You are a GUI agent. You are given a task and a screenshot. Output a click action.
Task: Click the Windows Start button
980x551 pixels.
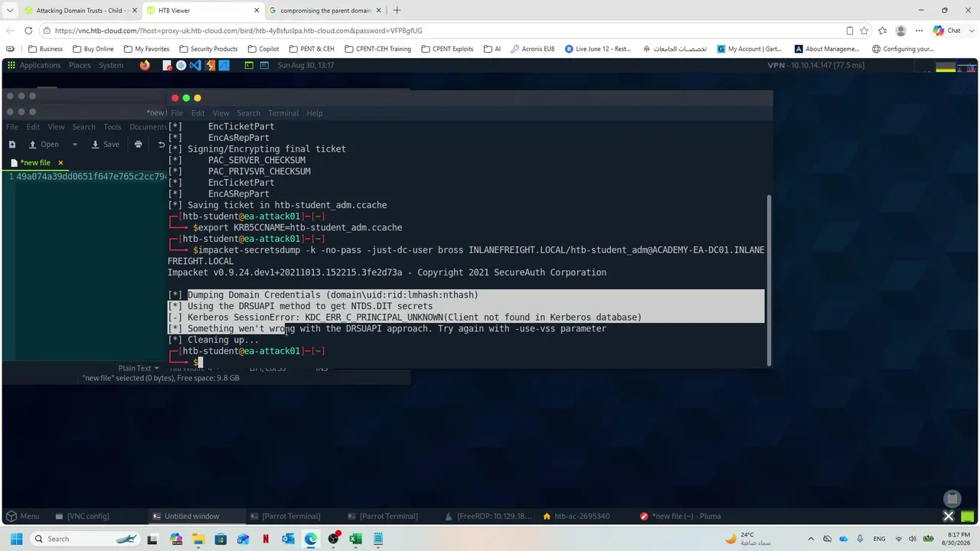[16, 539]
